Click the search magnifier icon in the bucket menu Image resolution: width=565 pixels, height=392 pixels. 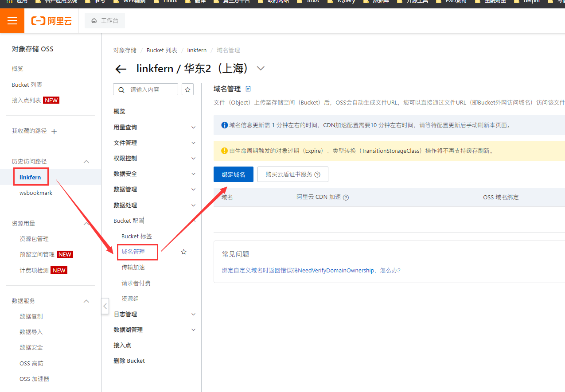point(121,90)
